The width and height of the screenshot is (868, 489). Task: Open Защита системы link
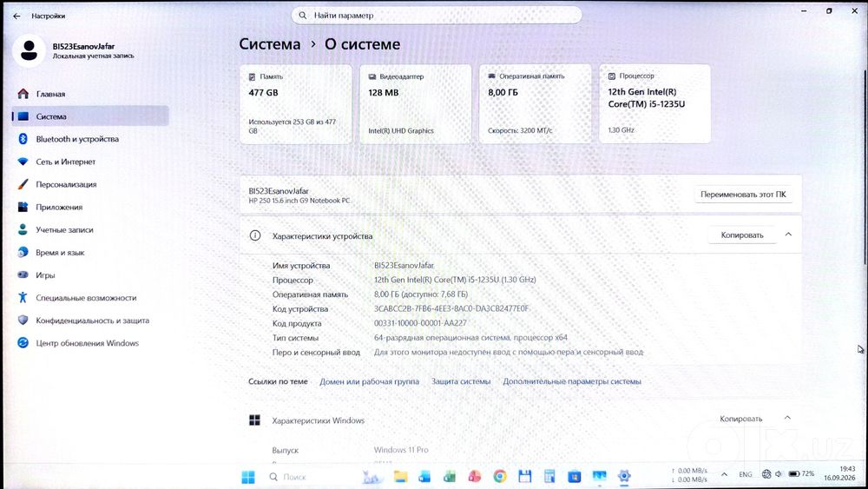[x=461, y=381]
